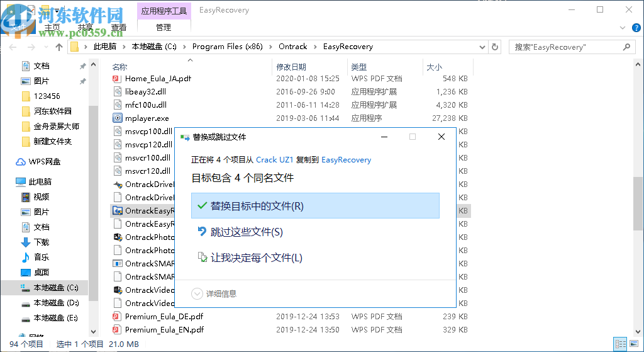Sort by the 修改日期 column header

pyautogui.click(x=291, y=67)
